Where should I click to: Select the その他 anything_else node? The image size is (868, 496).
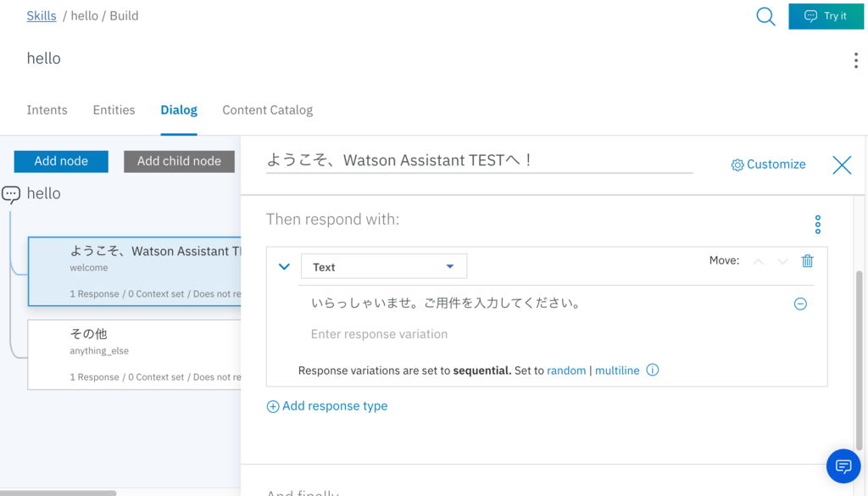pyautogui.click(x=135, y=355)
